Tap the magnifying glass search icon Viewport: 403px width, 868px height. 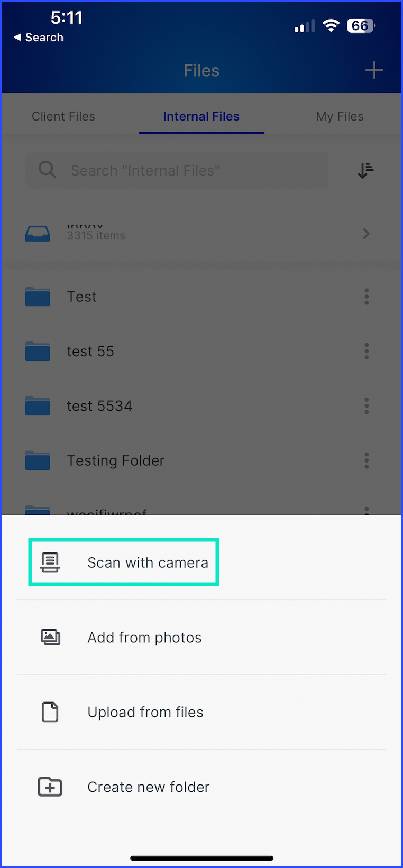[x=48, y=170]
